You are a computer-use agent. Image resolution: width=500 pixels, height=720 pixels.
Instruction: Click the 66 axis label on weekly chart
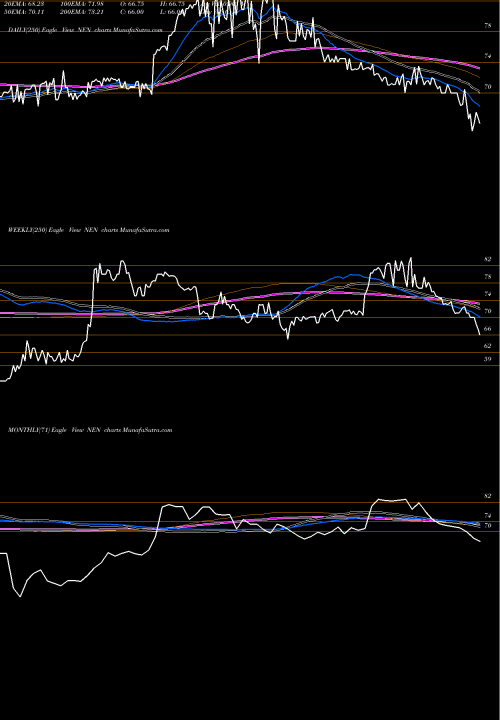(x=488, y=328)
